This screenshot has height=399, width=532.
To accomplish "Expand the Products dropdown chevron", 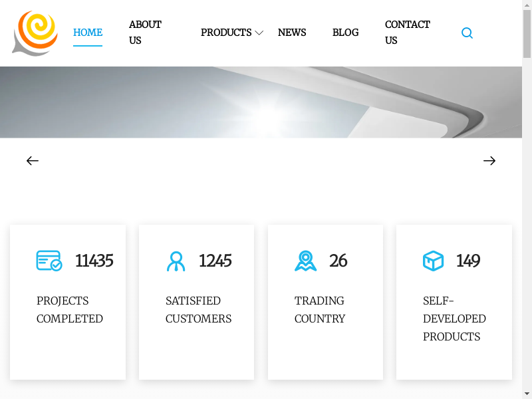I will tap(259, 33).
